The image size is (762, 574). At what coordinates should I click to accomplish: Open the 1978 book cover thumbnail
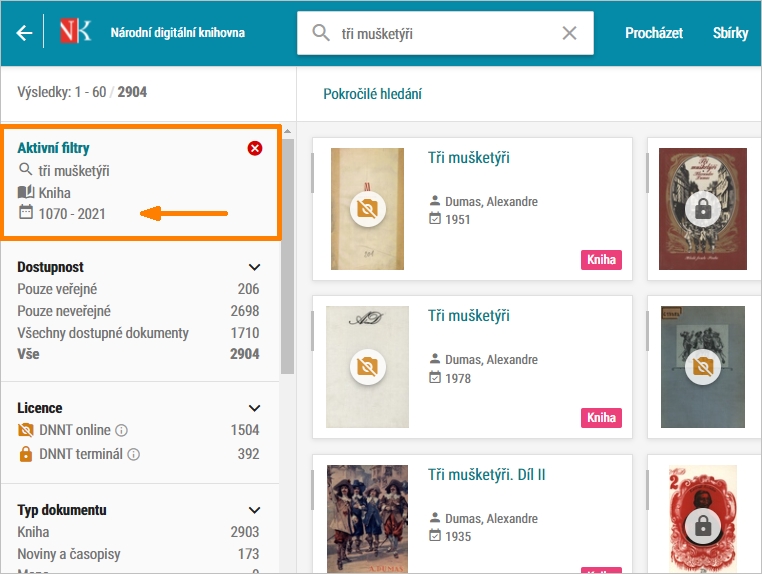click(367, 367)
